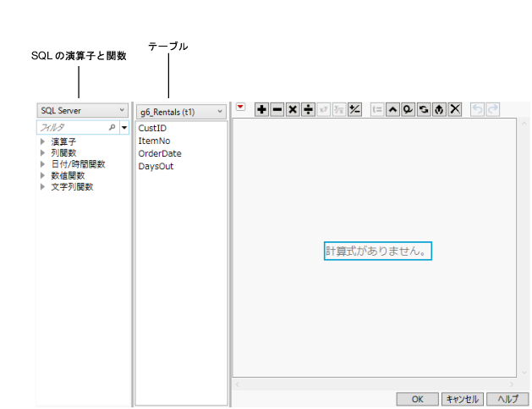This screenshot has width=532, height=409.
Task: Click the root (y-th root of x) button
Action: [339, 110]
